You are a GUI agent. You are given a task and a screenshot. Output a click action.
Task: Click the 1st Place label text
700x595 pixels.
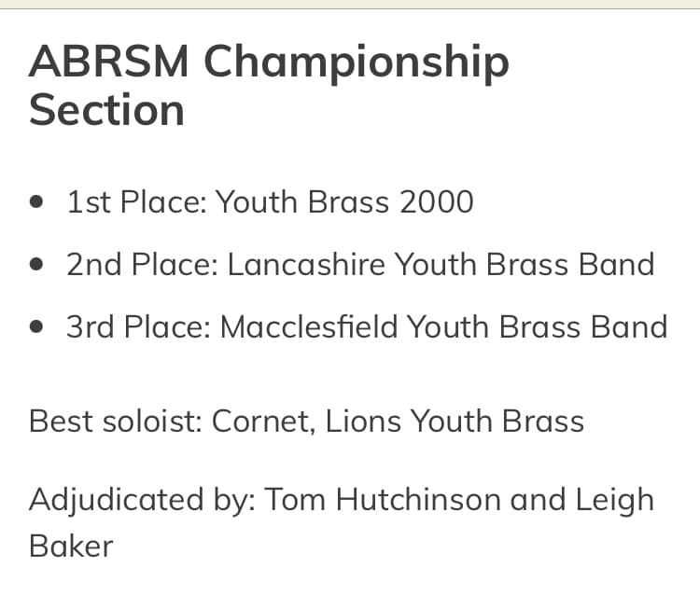(x=135, y=201)
